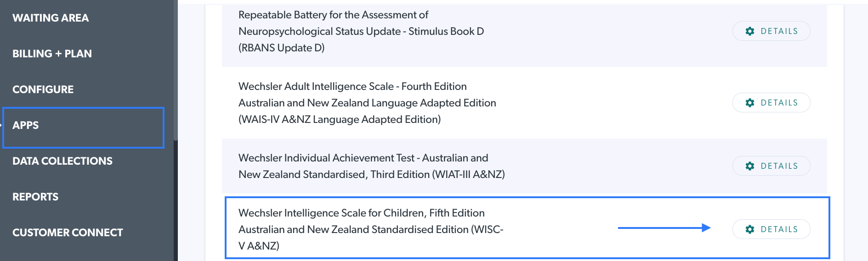Open Customer Connect
This screenshot has width=868, height=261.
[68, 233]
